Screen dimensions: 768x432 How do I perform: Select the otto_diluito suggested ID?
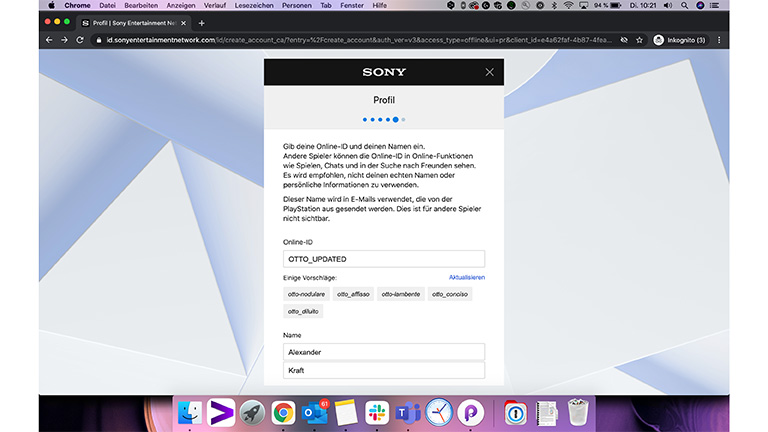(x=304, y=311)
